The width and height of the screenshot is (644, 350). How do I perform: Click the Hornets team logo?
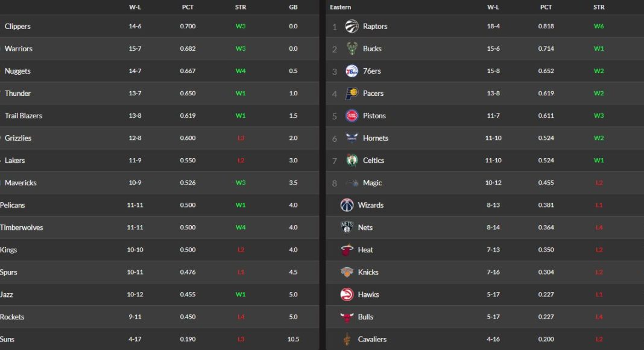[352, 138]
